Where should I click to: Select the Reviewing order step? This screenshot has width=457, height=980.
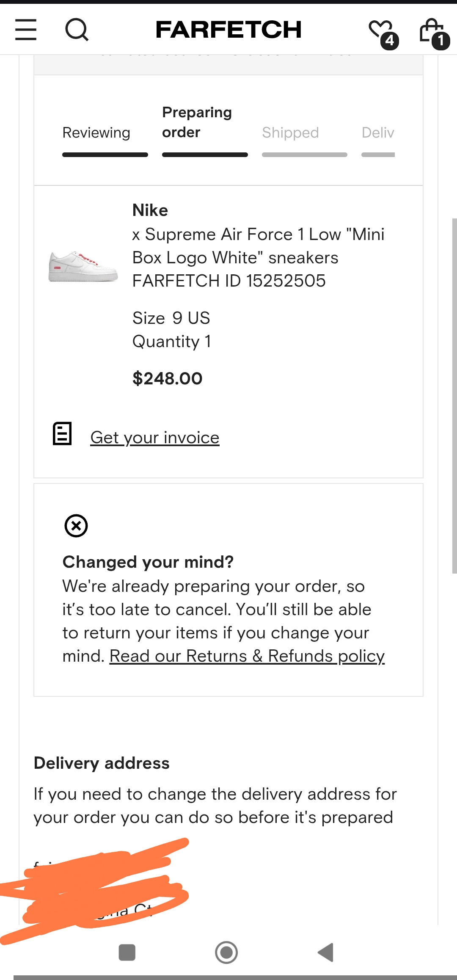[x=96, y=133]
